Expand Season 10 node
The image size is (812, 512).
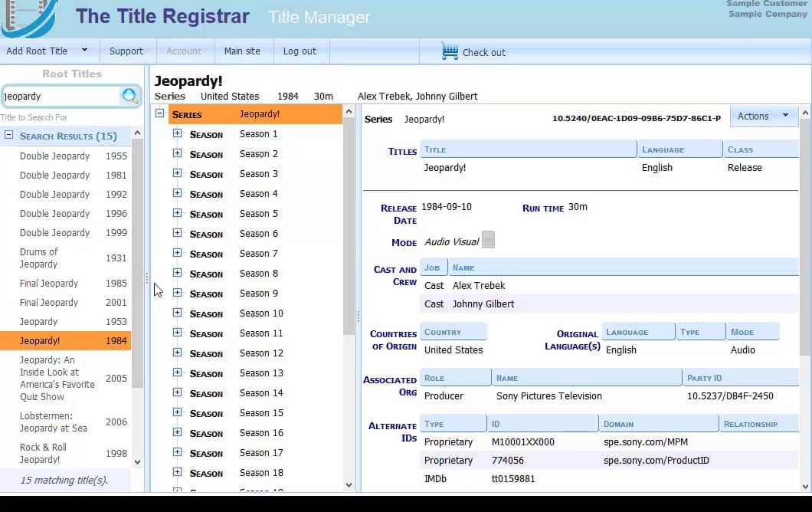177,313
